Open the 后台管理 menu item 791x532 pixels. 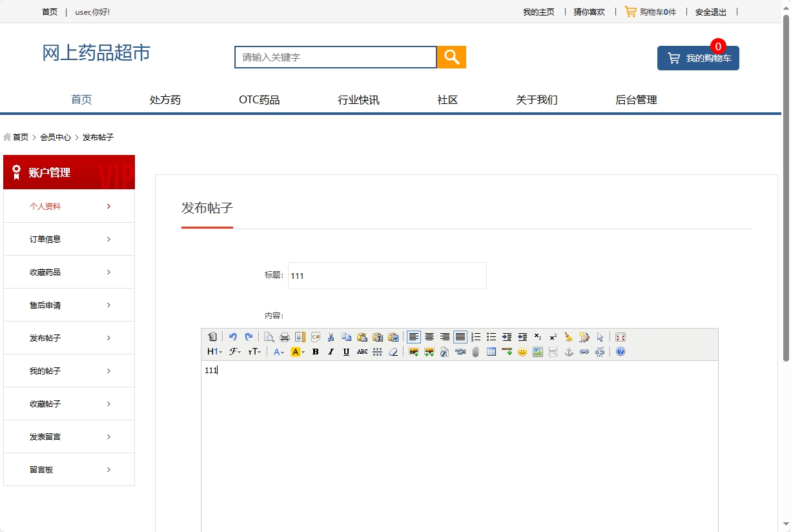click(x=636, y=99)
